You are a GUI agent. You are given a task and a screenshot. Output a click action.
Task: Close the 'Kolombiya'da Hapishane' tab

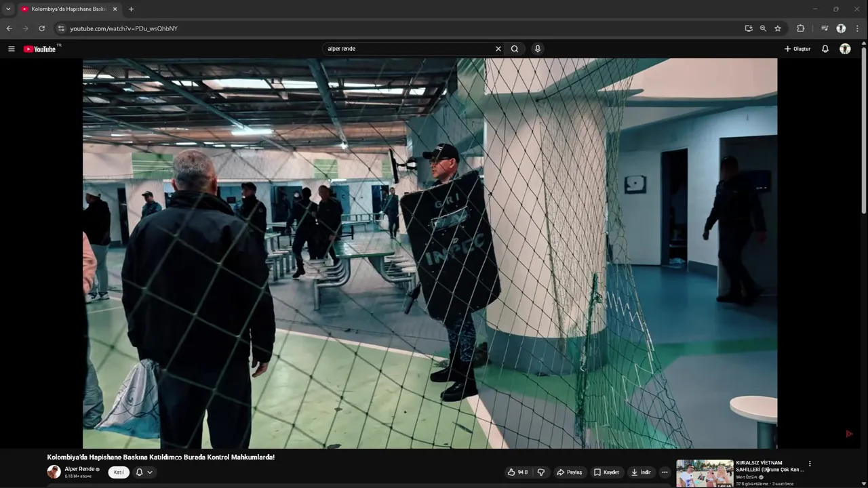pyautogui.click(x=115, y=9)
